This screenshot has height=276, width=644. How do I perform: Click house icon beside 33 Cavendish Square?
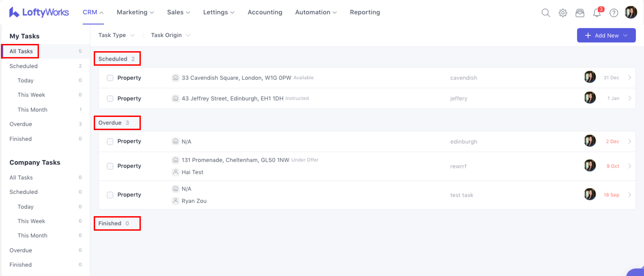coord(175,78)
